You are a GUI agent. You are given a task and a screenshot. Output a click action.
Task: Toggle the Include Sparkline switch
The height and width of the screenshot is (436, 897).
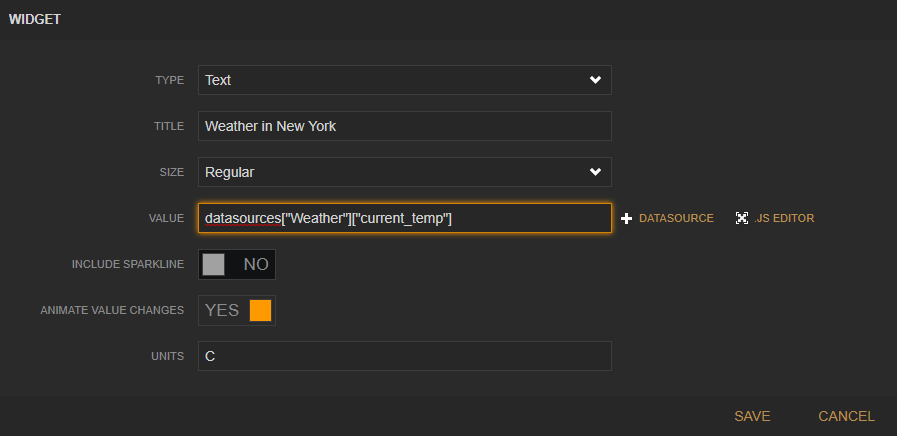click(237, 265)
